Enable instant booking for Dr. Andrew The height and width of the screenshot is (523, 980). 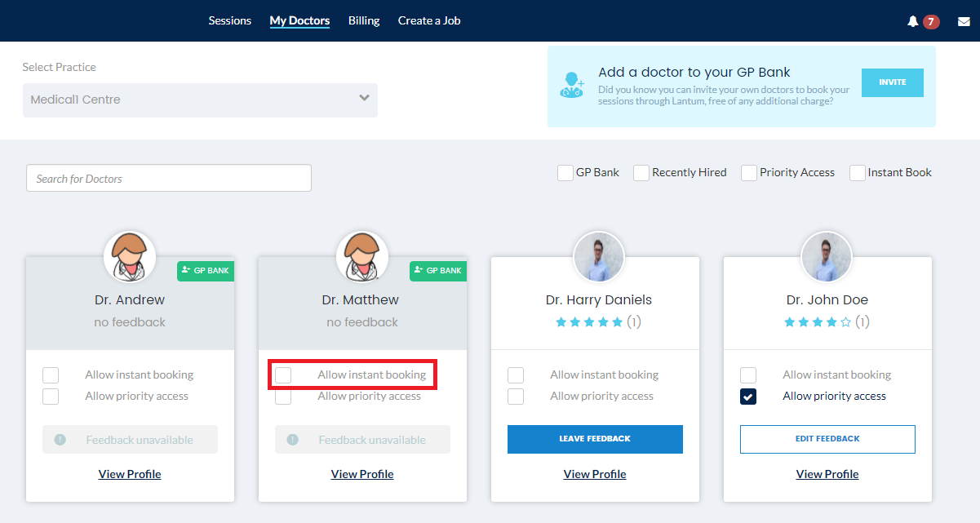pyautogui.click(x=51, y=375)
